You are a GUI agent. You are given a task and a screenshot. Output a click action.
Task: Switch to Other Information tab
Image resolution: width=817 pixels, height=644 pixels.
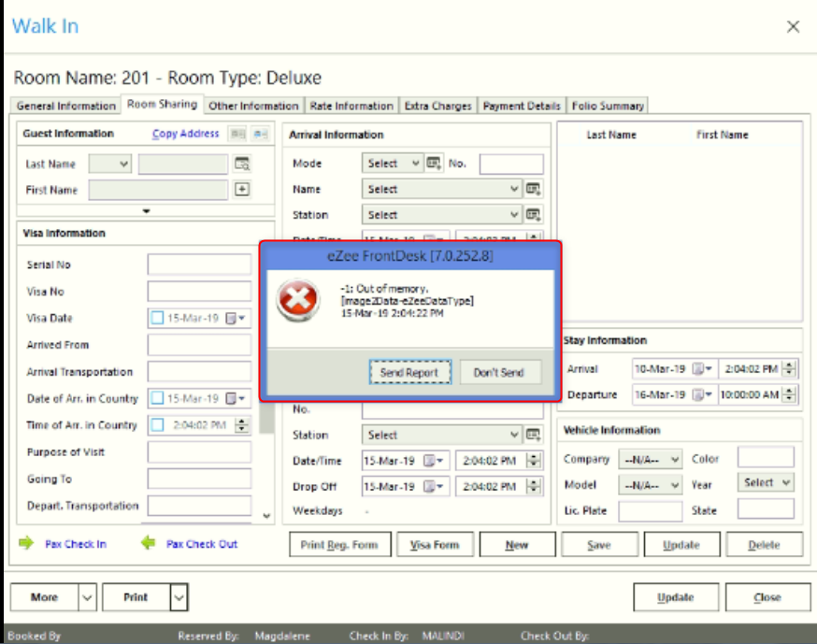pyautogui.click(x=253, y=106)
